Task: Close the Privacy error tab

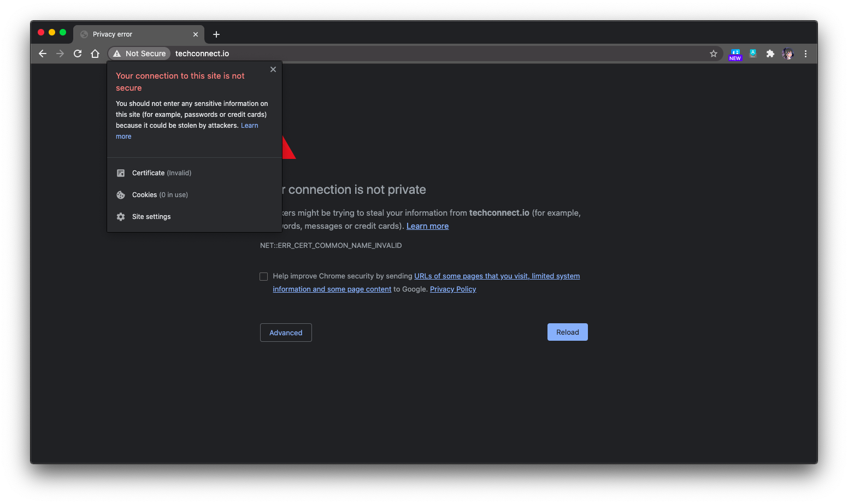Action: [196, 34]
